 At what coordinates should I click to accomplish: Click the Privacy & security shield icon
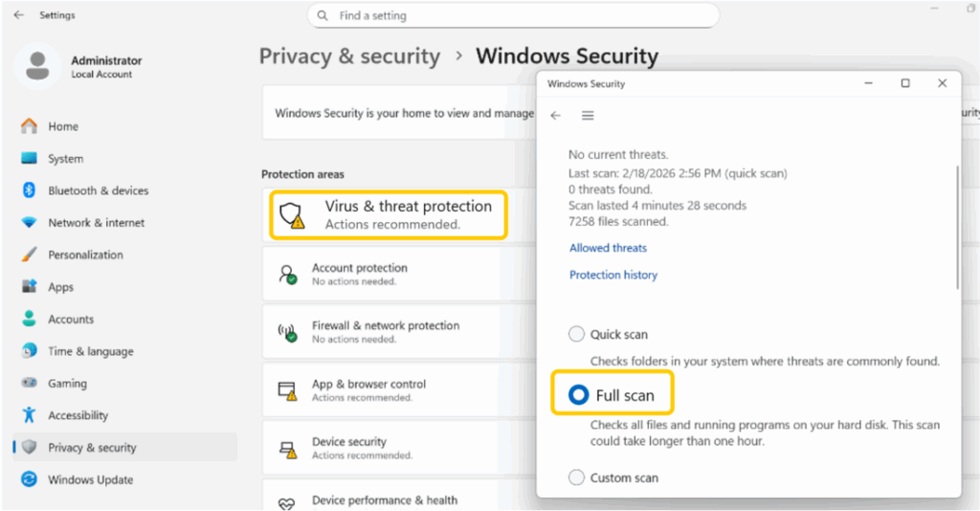pyautogui.click(x=29, y=447)
